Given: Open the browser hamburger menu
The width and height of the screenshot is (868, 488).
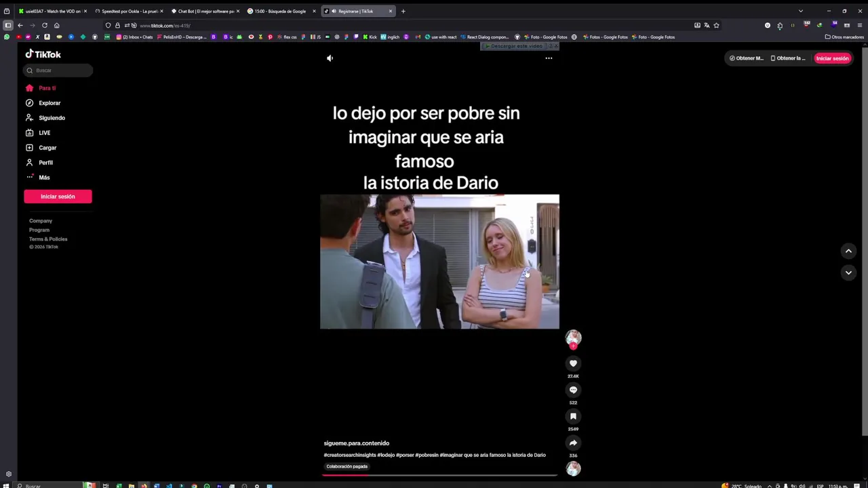Looking at the screenshot, I should tap(860, 26).
